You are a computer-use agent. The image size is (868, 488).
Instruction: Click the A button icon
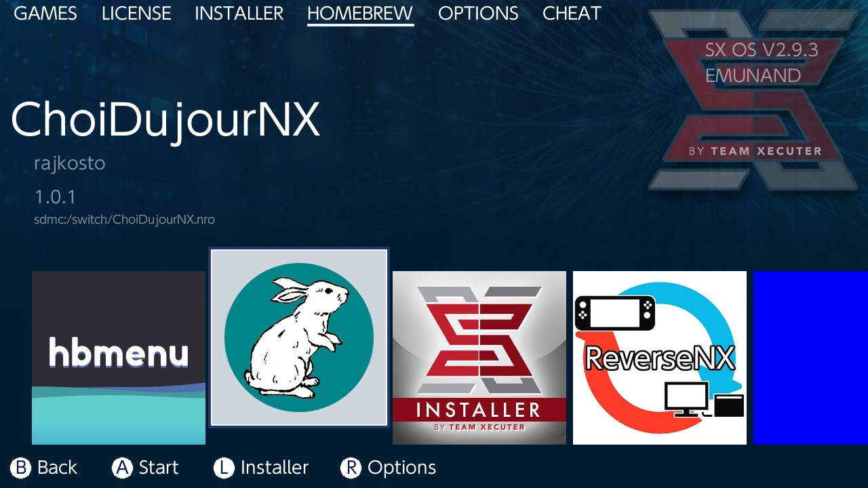click(x=123, y=468)
